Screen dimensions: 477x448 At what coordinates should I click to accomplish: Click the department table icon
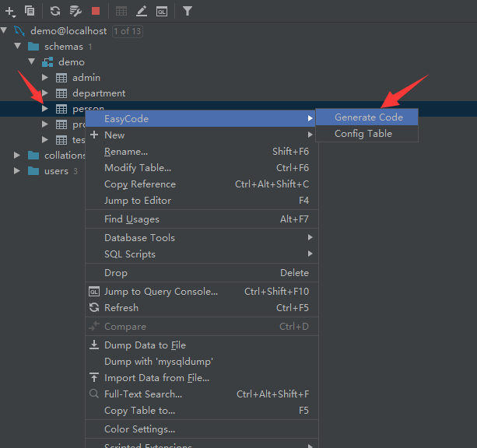(x=61, y=93)
